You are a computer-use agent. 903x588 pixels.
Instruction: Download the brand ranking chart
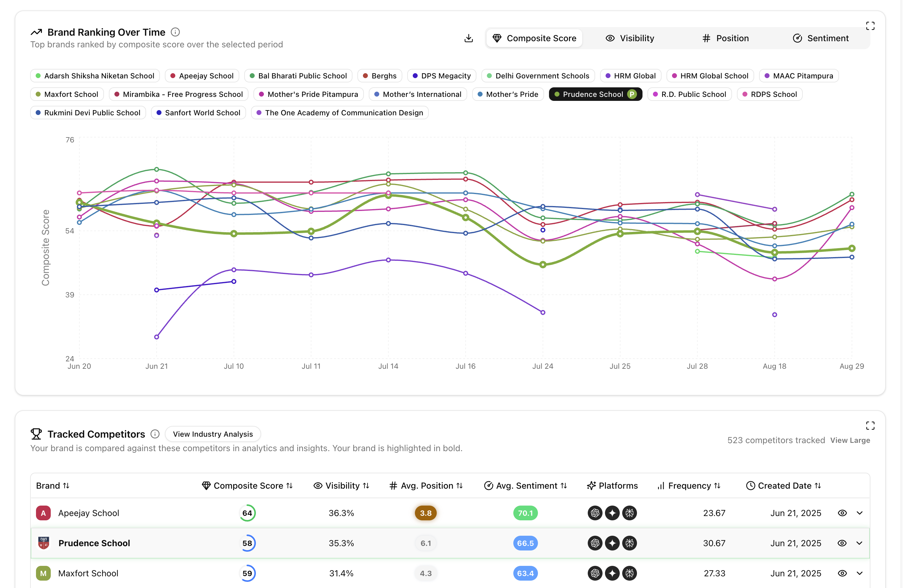469,38
